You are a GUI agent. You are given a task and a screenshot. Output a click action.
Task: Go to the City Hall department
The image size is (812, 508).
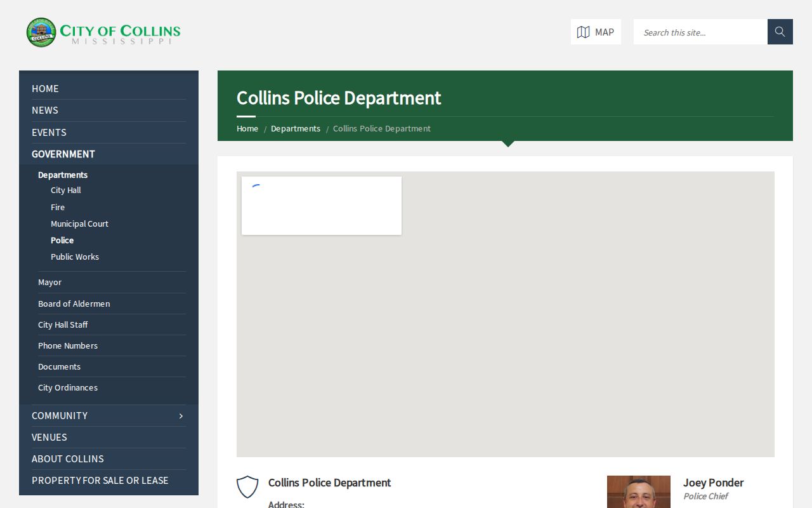click(x=66, y=190)
